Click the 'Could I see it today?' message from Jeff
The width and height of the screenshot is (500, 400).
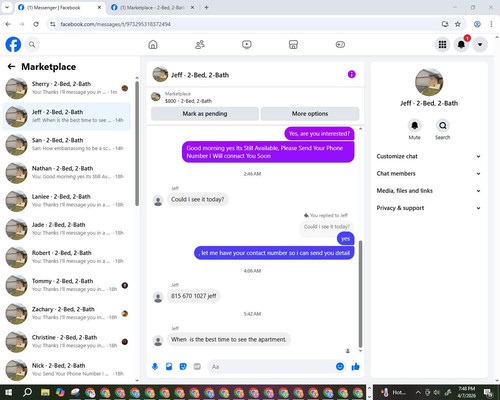tap(198, 199)
